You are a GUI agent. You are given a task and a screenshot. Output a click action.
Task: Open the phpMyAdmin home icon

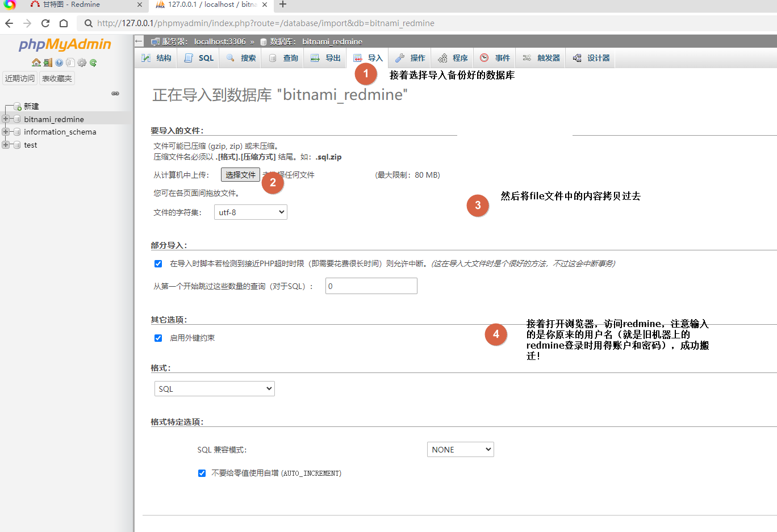(x=36, y=62)
